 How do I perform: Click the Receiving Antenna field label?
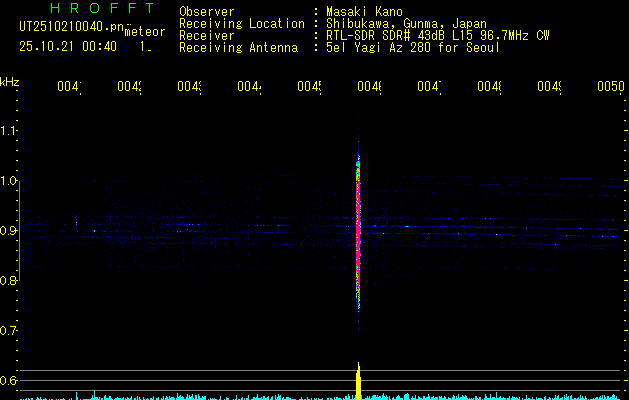[238, 47]
